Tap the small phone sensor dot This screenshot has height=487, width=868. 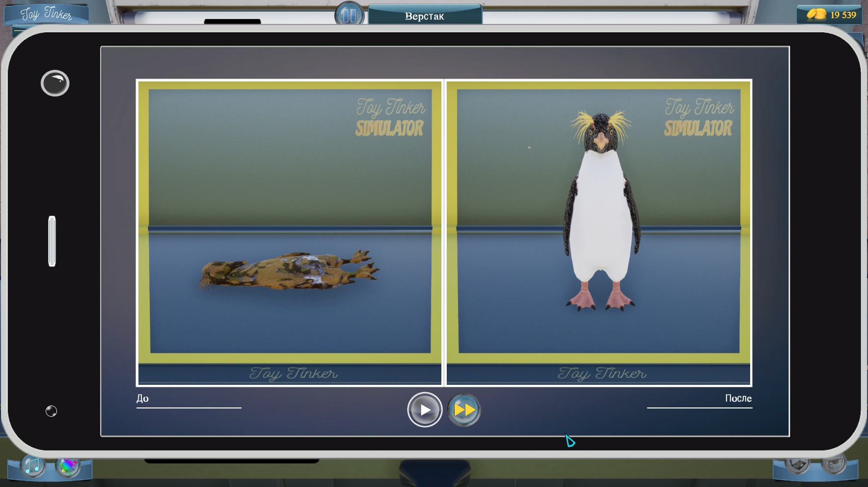point(52,411)
